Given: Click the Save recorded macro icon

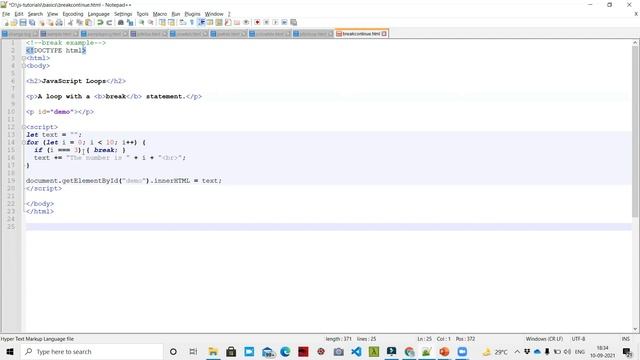Looking at the screenshot, I should (293, 22).
